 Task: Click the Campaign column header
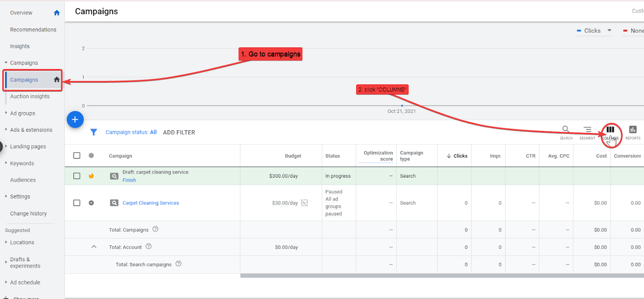tap(120, 156)
